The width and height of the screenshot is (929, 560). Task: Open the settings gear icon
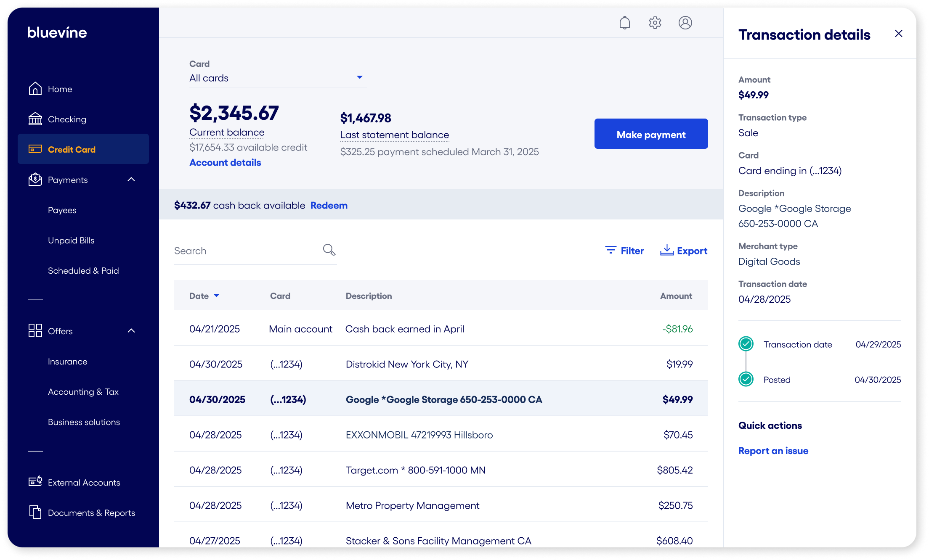655,23
